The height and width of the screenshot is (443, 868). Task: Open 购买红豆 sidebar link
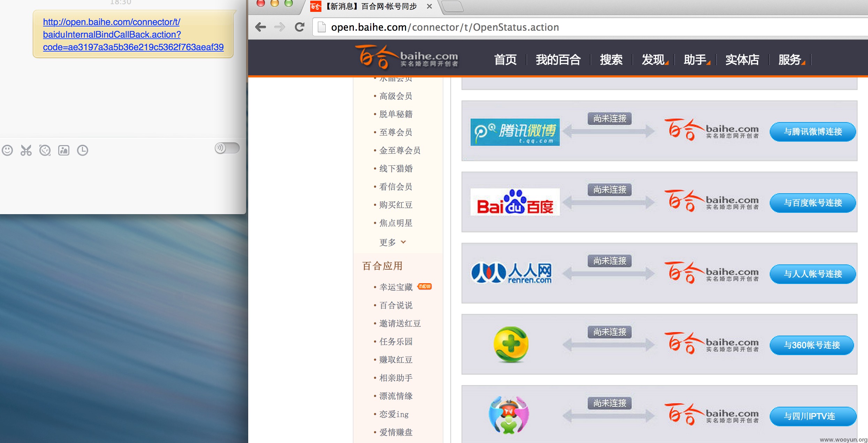[396, 205]
